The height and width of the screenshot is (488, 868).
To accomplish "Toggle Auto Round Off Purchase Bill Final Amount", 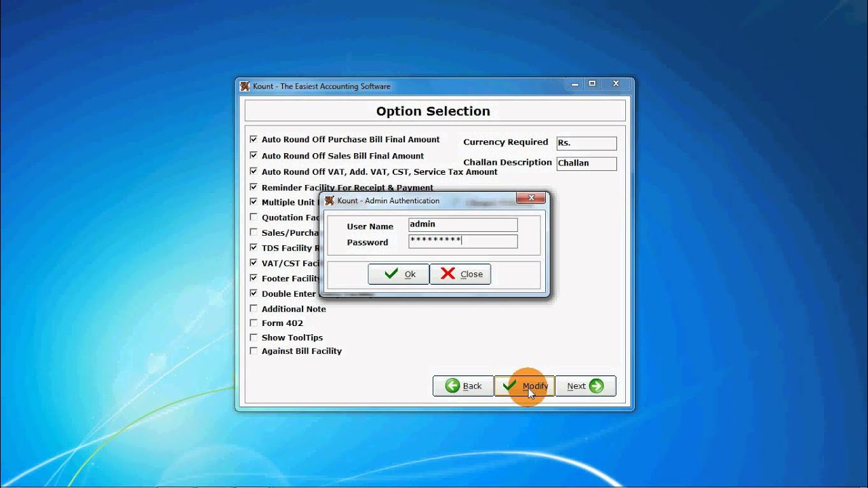I will tap(254, 139).
